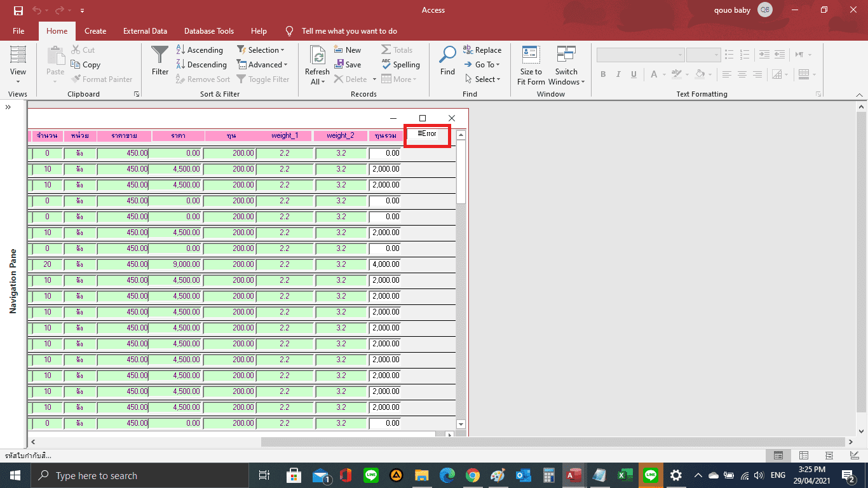Click the 9,000.00 price cell
The image size is (868, 488).
coord(177,264)
